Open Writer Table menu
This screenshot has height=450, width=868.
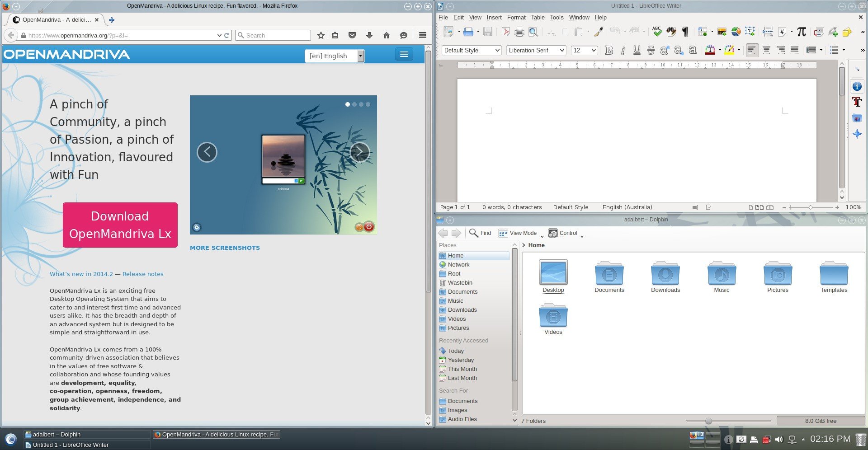coord(538,17)
